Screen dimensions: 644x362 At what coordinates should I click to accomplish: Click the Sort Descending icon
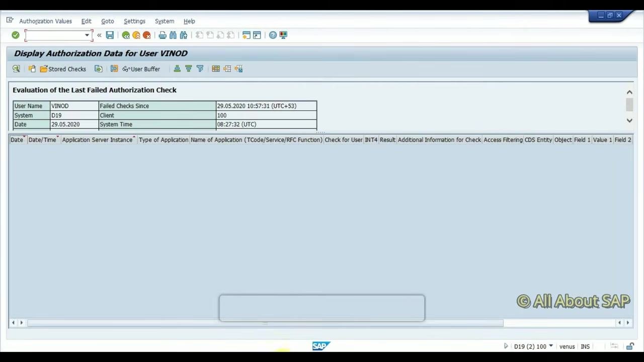(189, 69)
